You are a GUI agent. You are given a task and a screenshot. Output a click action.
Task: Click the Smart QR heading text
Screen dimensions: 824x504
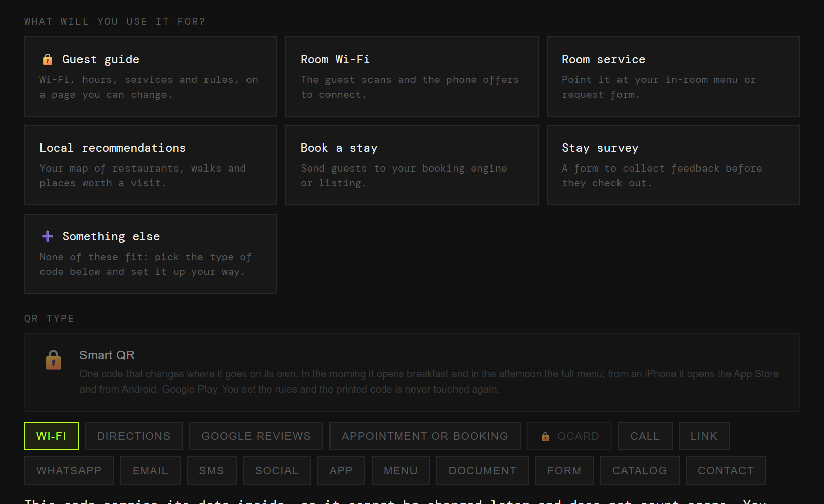click(x=107, y=355)
